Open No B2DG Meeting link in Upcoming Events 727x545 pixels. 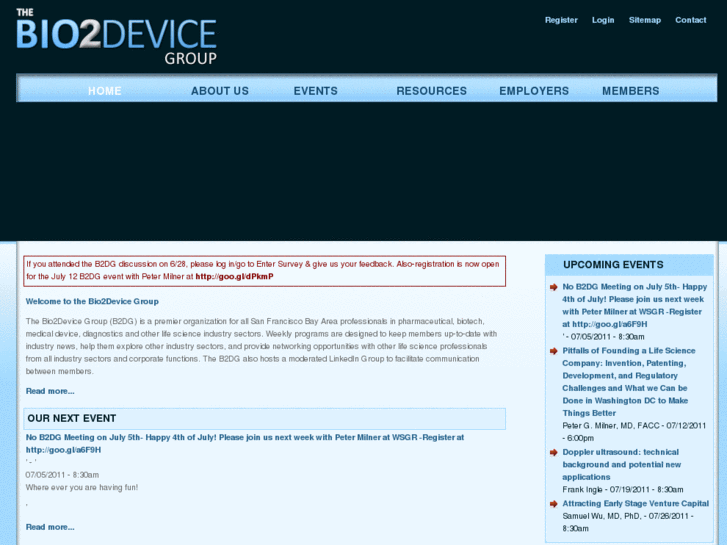[634, 305]
